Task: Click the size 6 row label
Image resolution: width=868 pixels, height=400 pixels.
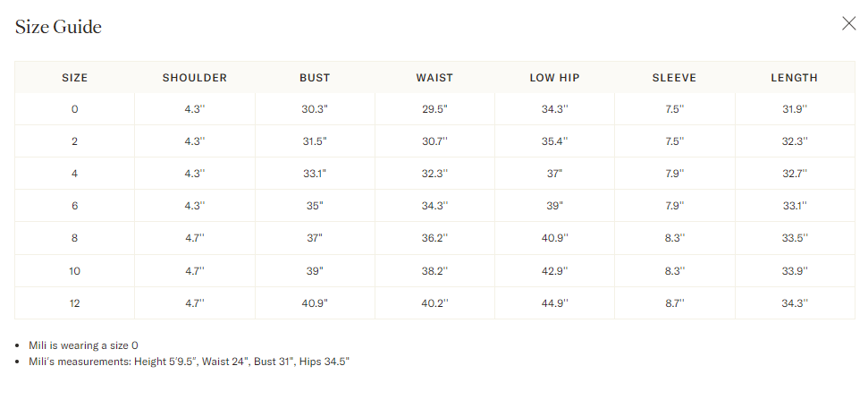Action: pos(75,206)
